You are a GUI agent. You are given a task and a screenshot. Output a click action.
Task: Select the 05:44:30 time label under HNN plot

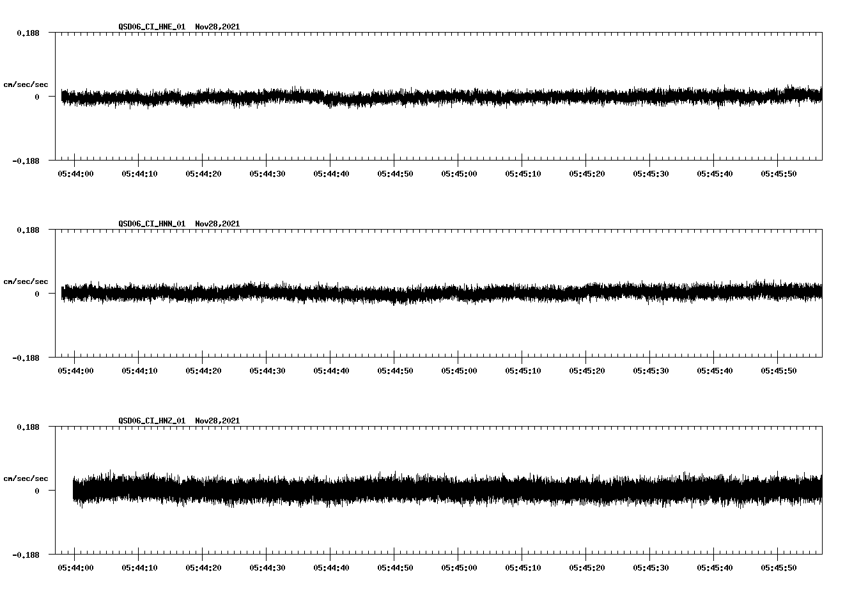267,371
